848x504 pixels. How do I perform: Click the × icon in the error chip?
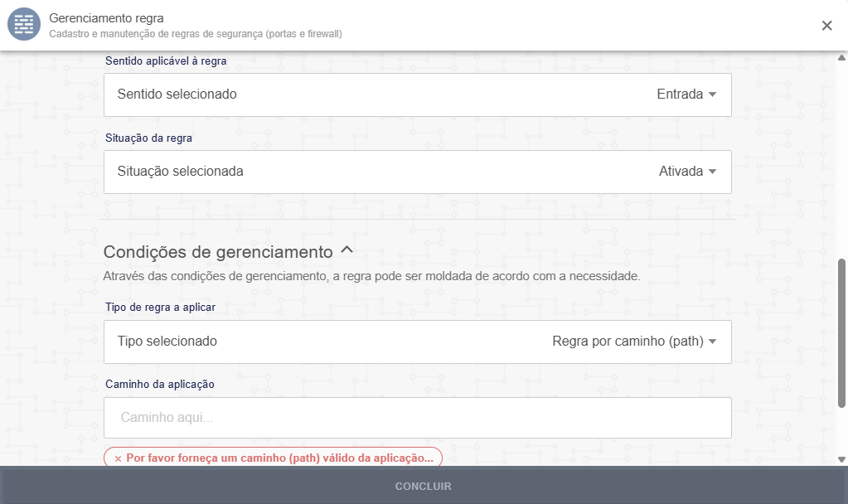118,458
